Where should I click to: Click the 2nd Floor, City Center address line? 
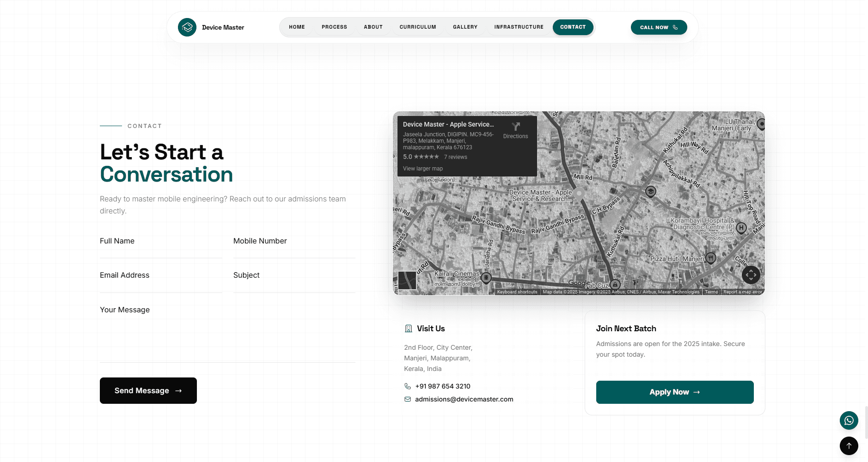click(438, 347)
